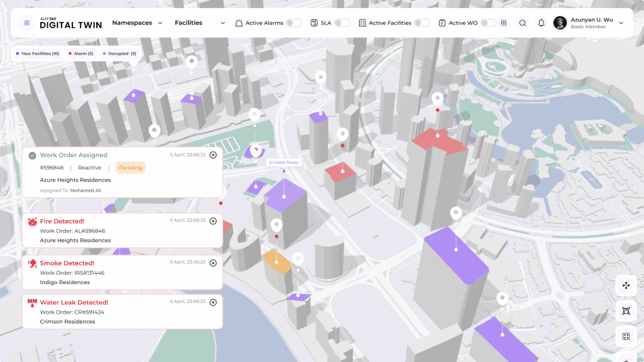Expand the user profile chevron
This screenshot has height=362, width=644.
[621, 23]
